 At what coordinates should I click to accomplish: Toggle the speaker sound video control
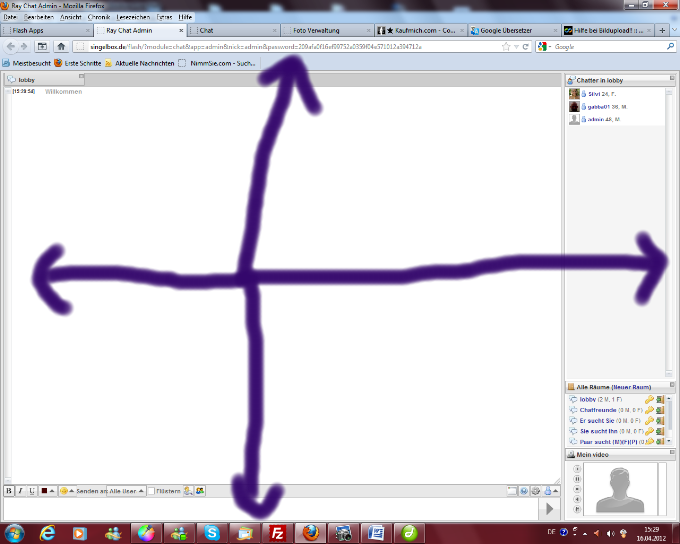(x=577, y=499)
